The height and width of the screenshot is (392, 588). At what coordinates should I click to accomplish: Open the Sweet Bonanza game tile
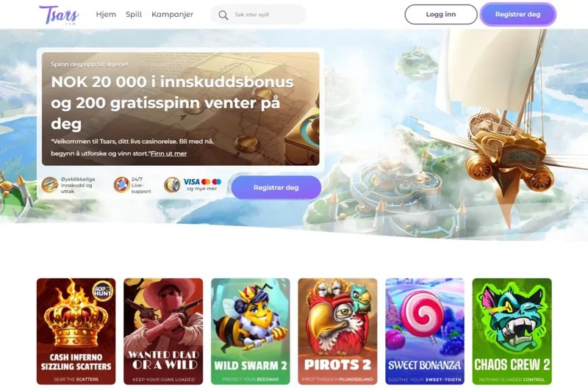point(425,331)
